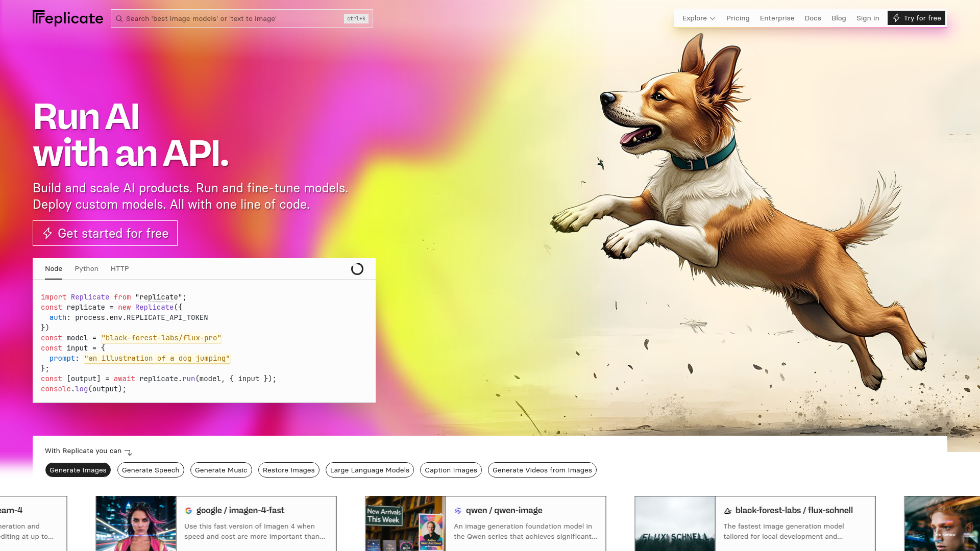Image resolution: width=980 pixels, height=551 pixels.
Task: Click the black-forest-labs logo icon on flux-schnell card
Action: point(727,511)
